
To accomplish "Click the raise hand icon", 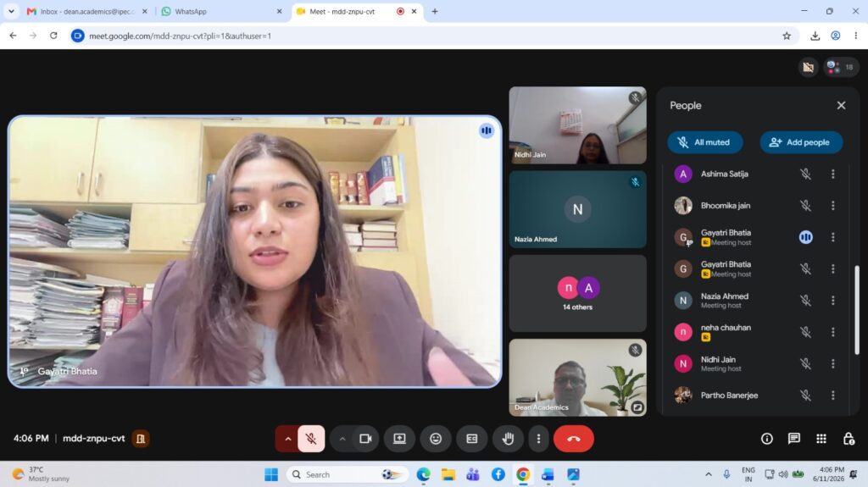I will point(508,439).
